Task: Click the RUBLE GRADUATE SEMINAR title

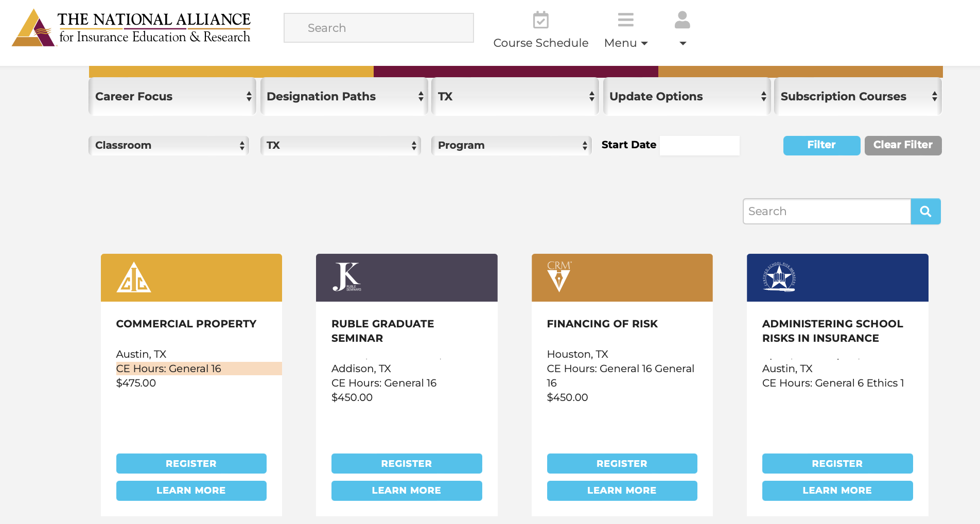Action: [382, 331]
